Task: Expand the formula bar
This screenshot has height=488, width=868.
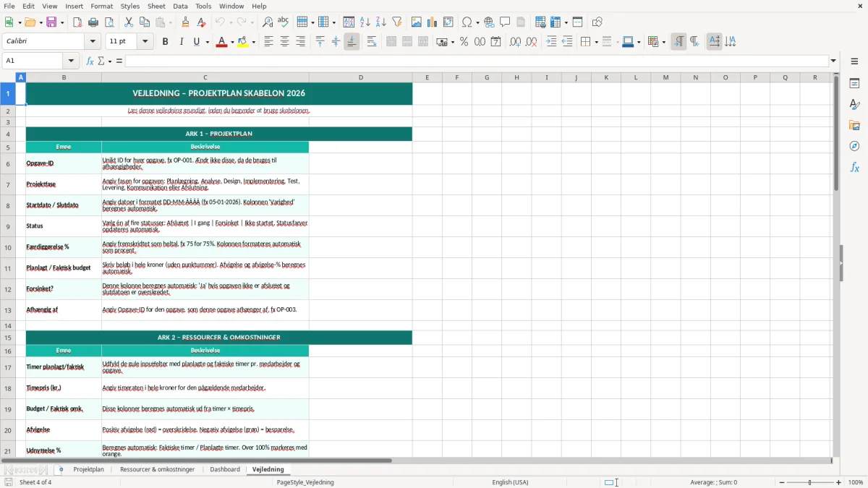Action: [x=834, y=61]
